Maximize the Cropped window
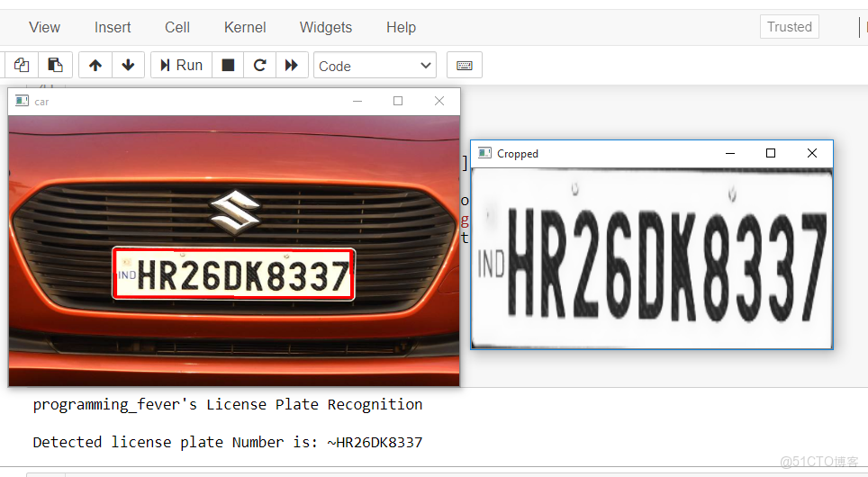The height and width of the screenshot is (477, 868). point(771,153)
